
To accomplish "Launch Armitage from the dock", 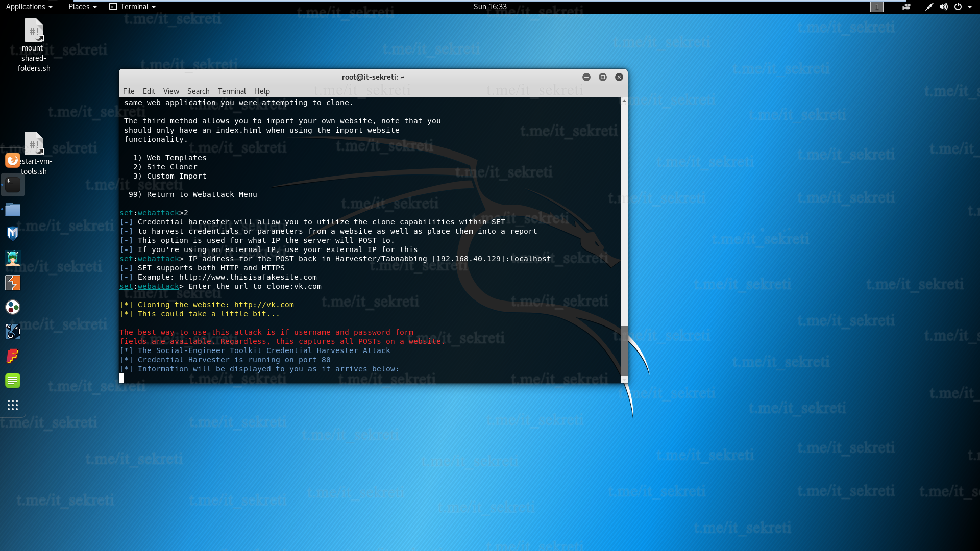I will [x=13, y=258].
